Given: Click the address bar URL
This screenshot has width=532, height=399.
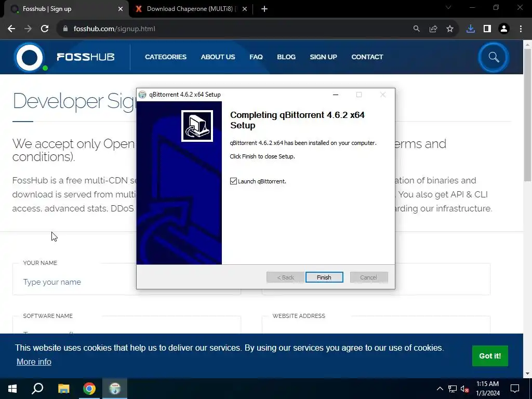Looking at the screenshot, I should [114, 29].
